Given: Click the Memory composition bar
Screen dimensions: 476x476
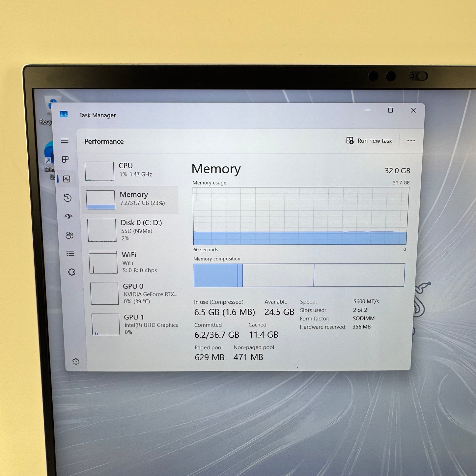Looking at the screenshot, I should 299,275.
